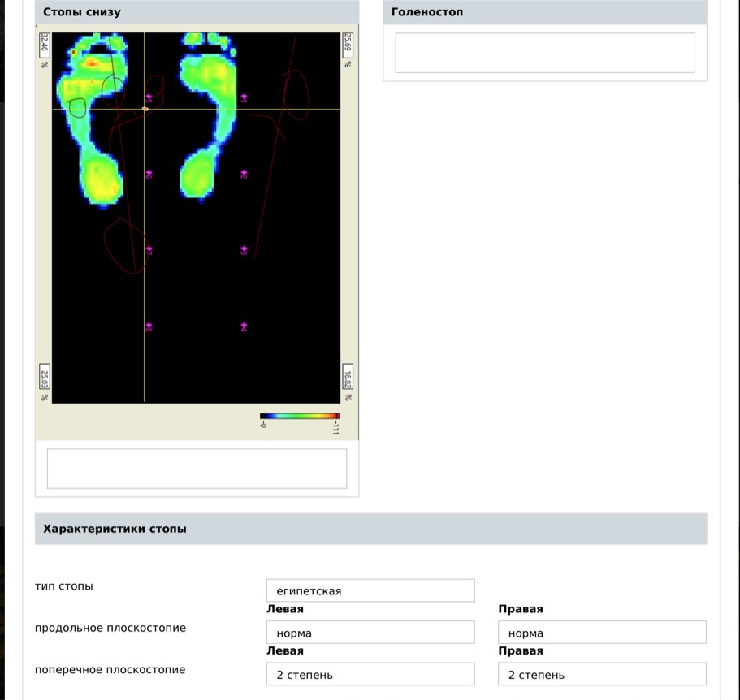Click the Левая label above left норма field
Screen dimensions: 740x700
tap(285, 609)
